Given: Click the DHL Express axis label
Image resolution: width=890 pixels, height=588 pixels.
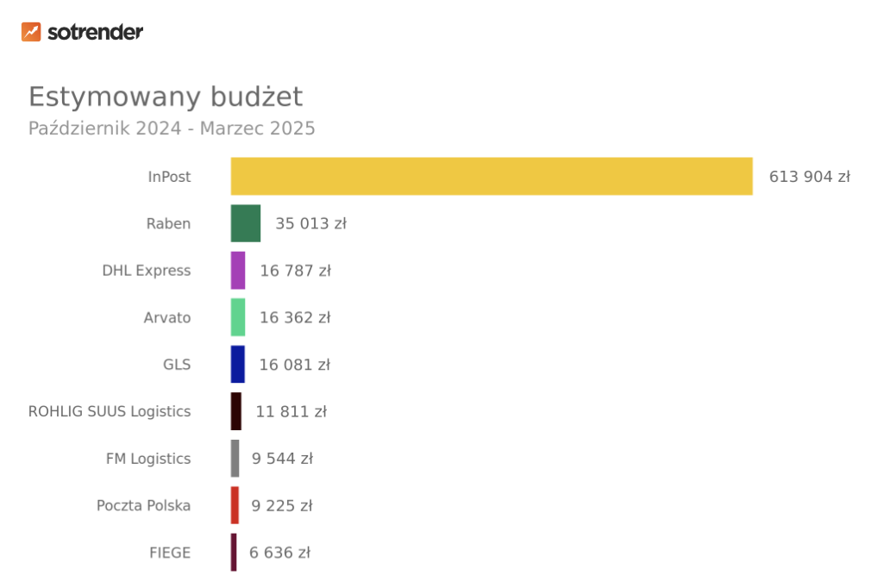Looking at the screenshot, I should pyautogui.click(x=147, y=271).
